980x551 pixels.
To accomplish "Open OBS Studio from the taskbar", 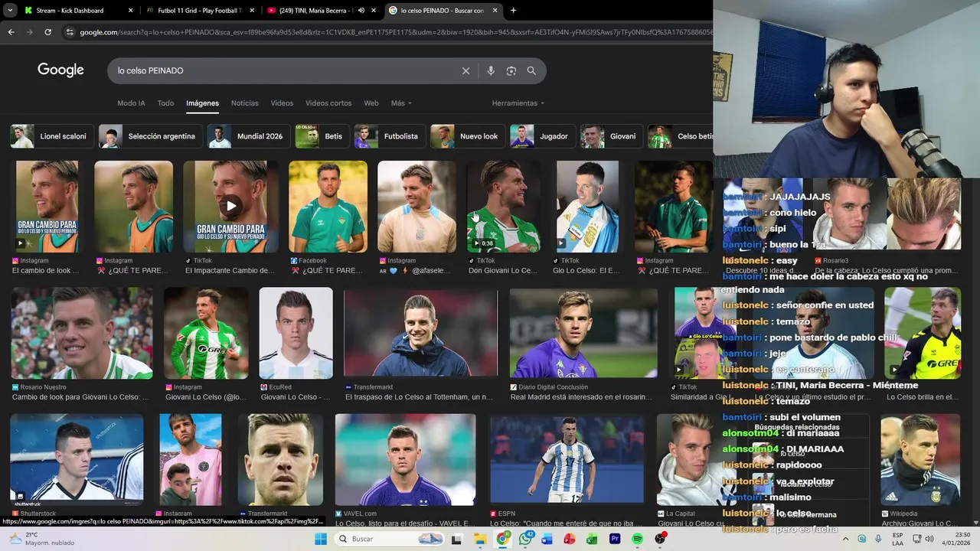I will point(660,539).
